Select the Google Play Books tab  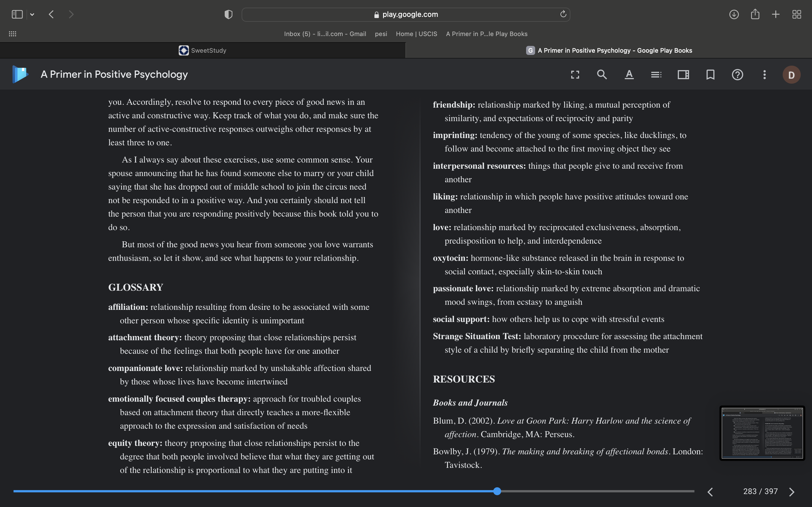pyautogui.click(x=609, y=50)
